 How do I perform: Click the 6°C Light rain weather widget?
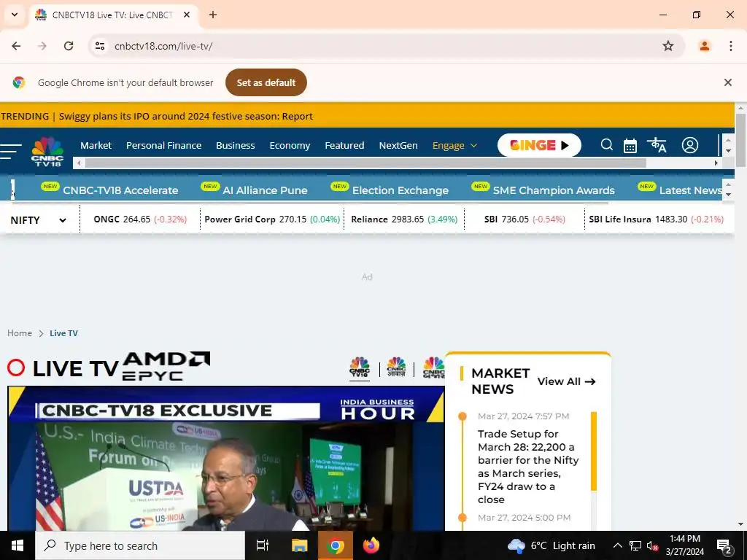coord(551,545)
